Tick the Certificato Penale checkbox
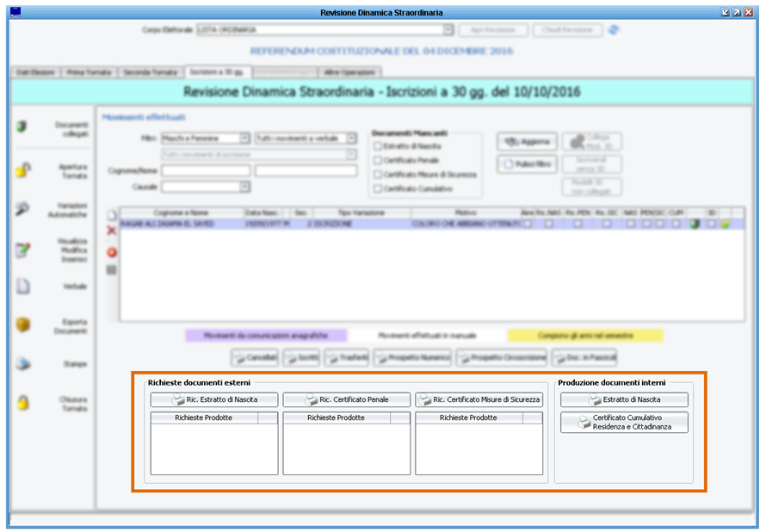The height and width of the screenshot is (532, 766). [x=378, y=160]
